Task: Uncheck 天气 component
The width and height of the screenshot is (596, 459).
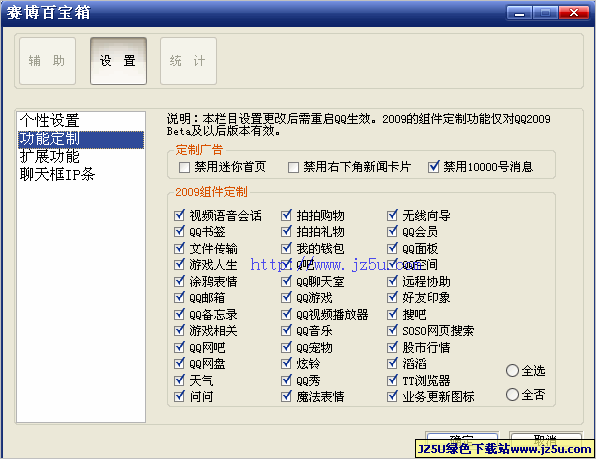Action: point(179,380)
